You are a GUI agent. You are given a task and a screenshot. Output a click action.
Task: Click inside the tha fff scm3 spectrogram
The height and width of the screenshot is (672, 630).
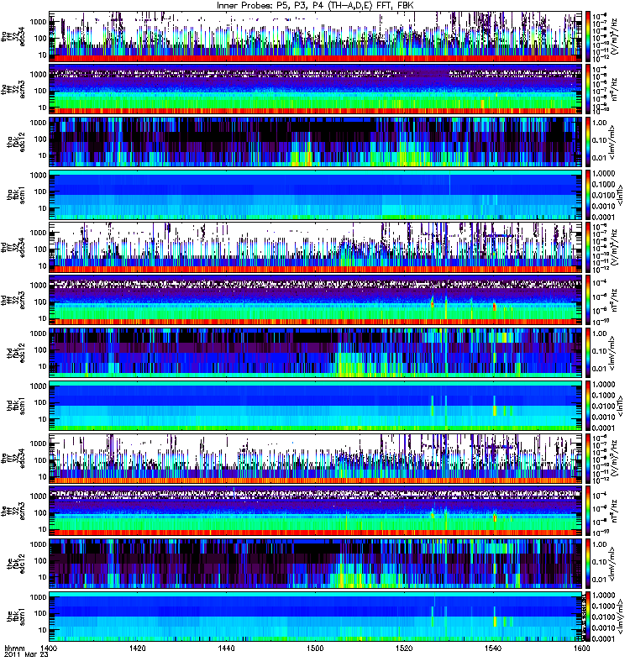[316, 90]
